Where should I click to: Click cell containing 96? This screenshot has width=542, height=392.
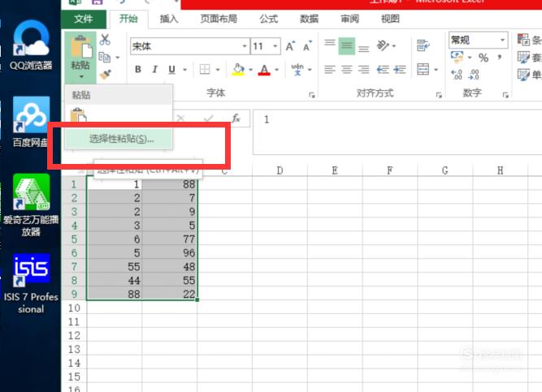point(170,253)
